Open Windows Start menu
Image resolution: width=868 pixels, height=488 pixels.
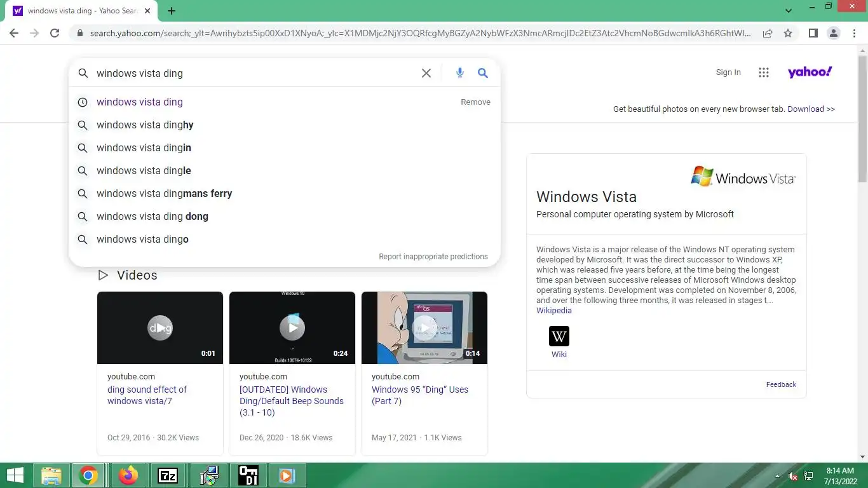pyautogui.click(x=15, y=475)
